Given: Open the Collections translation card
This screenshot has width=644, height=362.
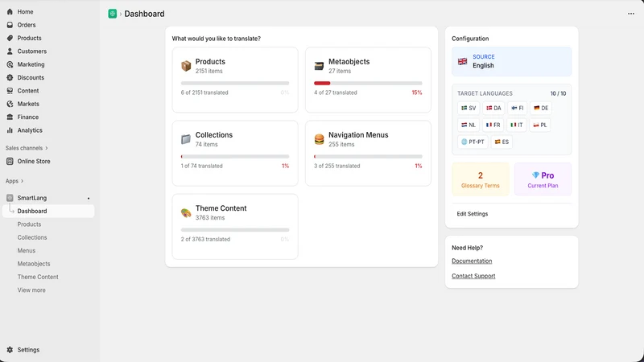Looking at the screenshot, I should tap(235, 153).
